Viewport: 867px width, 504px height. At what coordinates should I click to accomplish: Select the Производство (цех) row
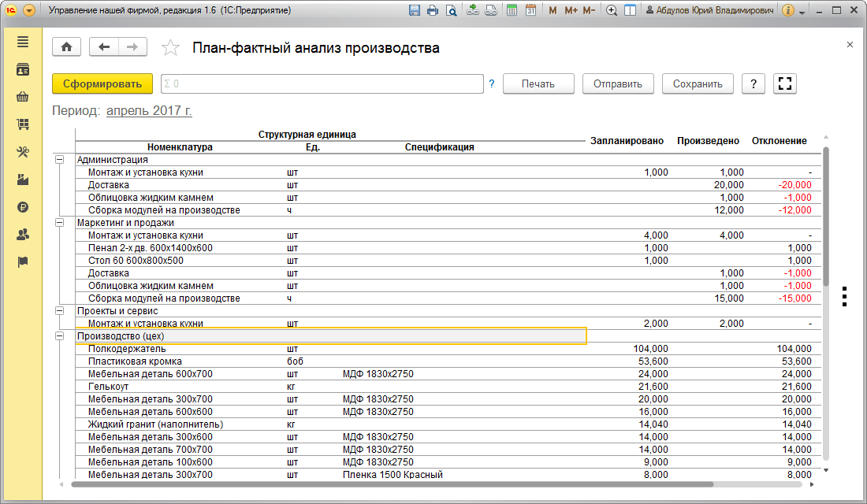(331, 336)
